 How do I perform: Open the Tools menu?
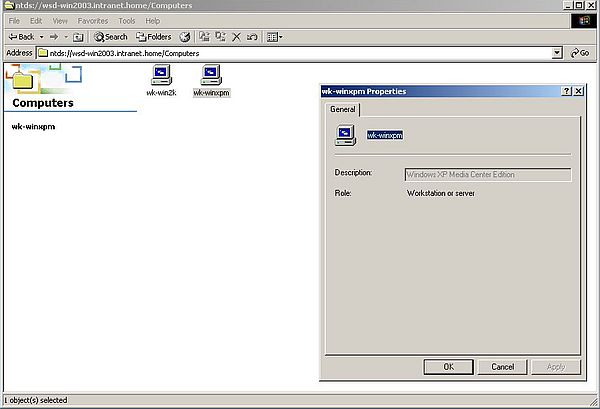(x=127, y=21)
